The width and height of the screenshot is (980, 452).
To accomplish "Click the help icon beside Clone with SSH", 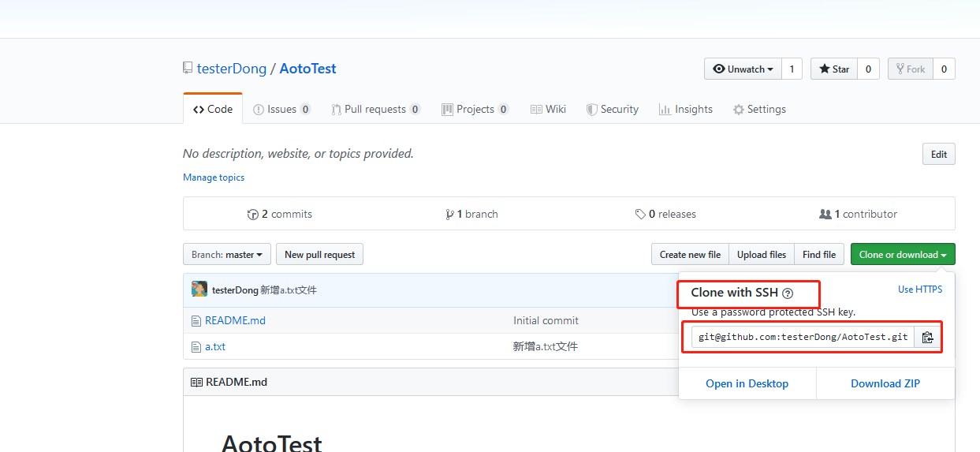I will tap(788, 293).
